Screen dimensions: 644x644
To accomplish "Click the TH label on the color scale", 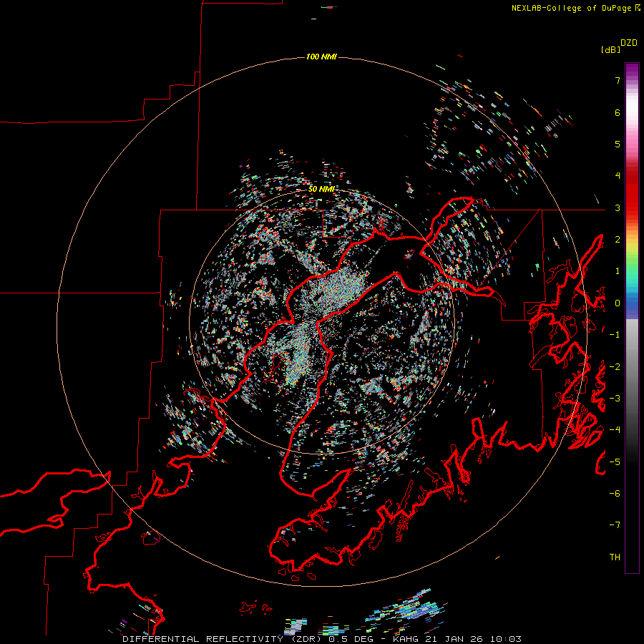I will click(x=615, y=557).
